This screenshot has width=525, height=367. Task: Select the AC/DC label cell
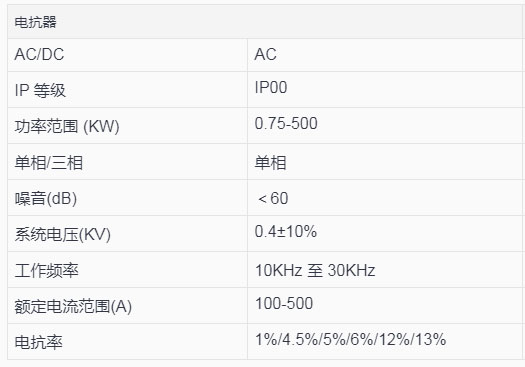pos(127,55)
